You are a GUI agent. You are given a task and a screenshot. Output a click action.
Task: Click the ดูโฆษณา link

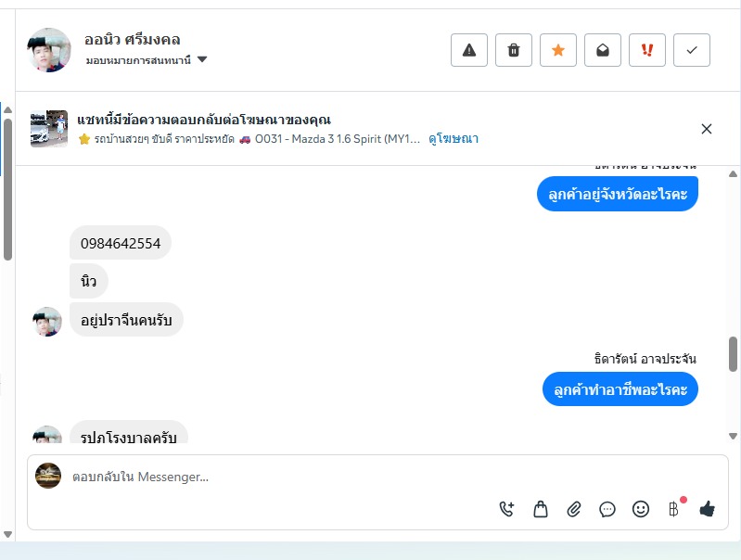(454, 139)
